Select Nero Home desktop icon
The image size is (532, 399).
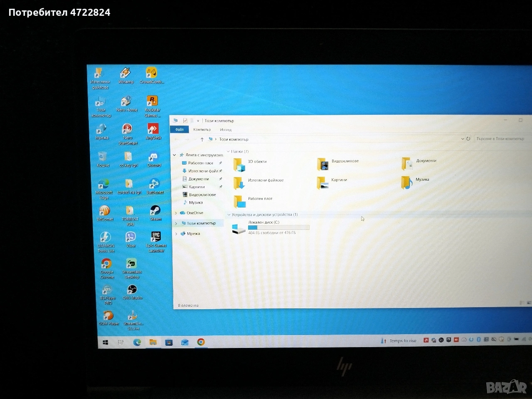[127, 104]
